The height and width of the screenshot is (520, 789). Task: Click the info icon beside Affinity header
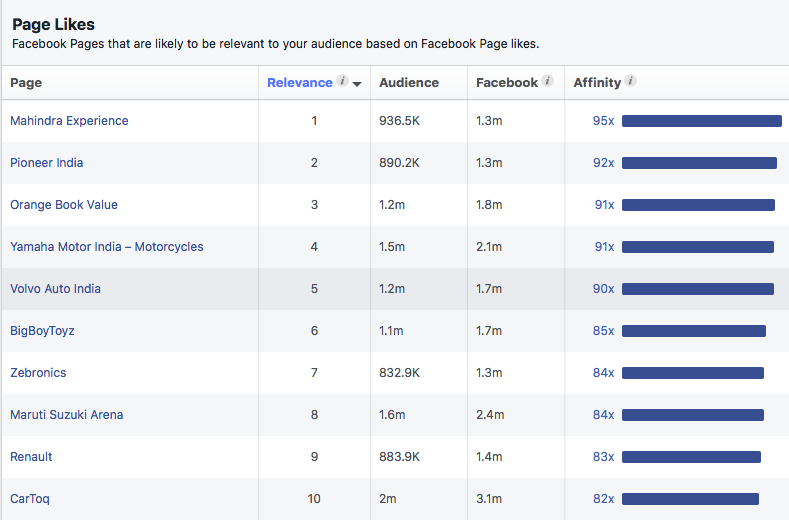click(x=630, y=81)
